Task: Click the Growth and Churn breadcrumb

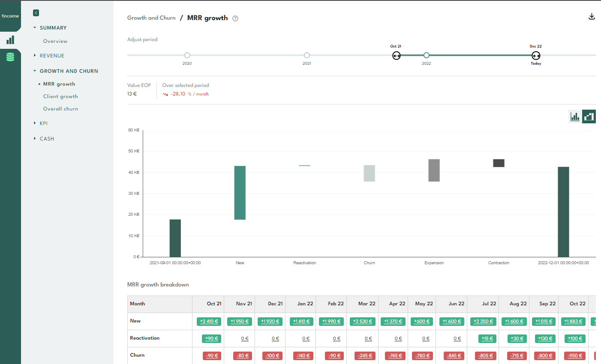Action: [x=151, y=18]
